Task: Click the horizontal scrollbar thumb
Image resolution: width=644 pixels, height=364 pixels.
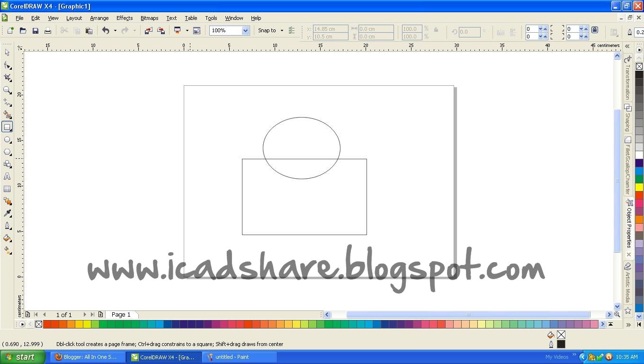Action: [468, 314]
